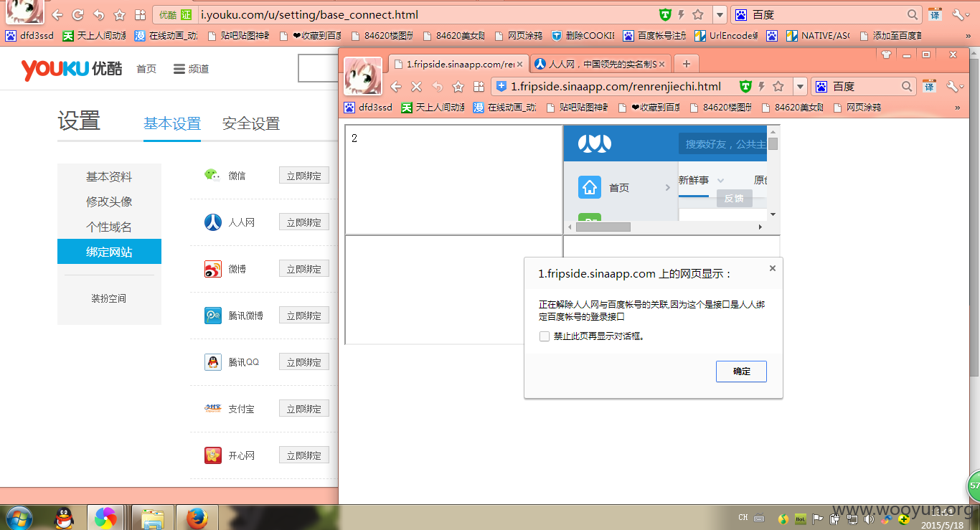Click 立即绑定 for 腾讯微博
Image resolution: width=980 pixels, height=530 pixels.
click(x=304, y=316)
